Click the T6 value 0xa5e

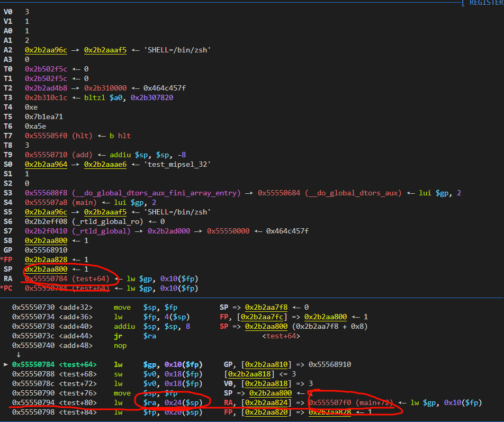35,126
